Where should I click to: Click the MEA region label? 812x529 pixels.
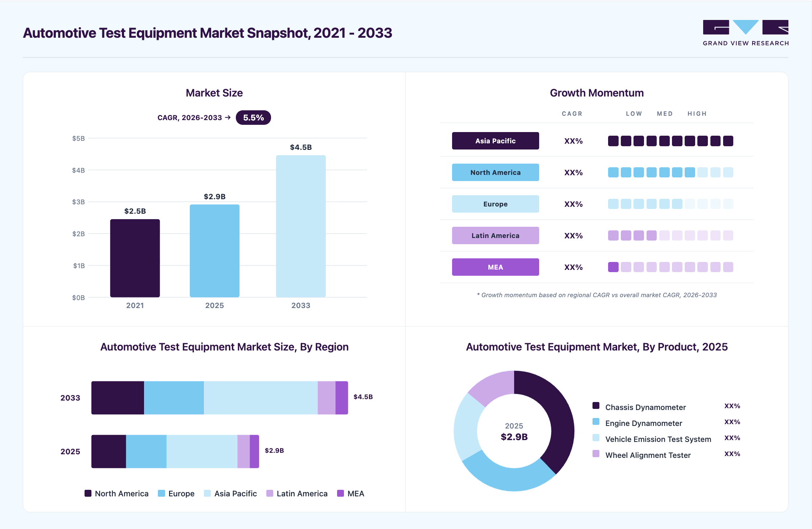pyautogui.click(x=495, y=267)
